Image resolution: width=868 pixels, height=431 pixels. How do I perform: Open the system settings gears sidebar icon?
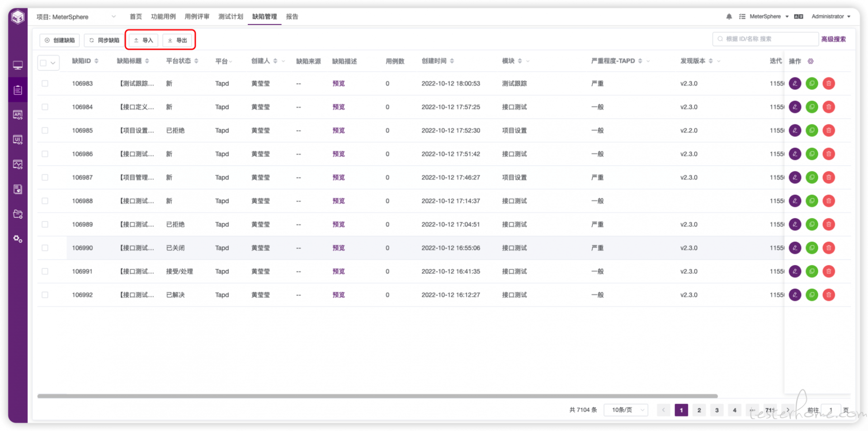pos(18,239)
